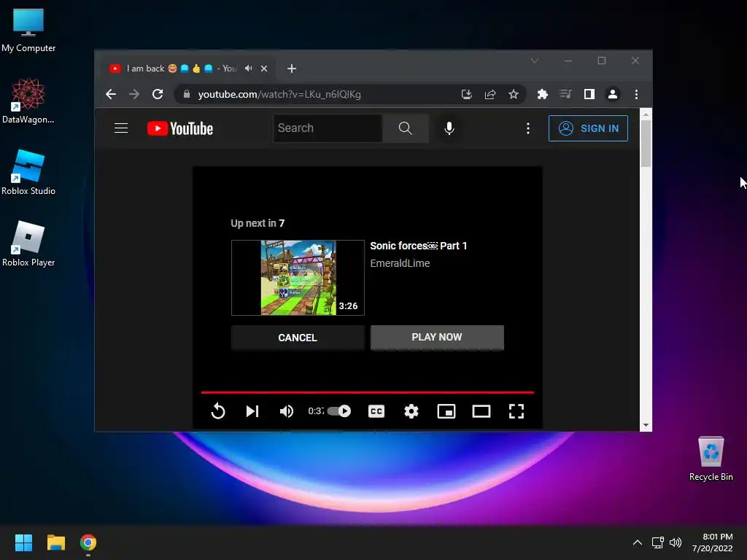This screenshot has width=747, height=560.
Task: Bookmark this tab with star icon
Action: 513,94
